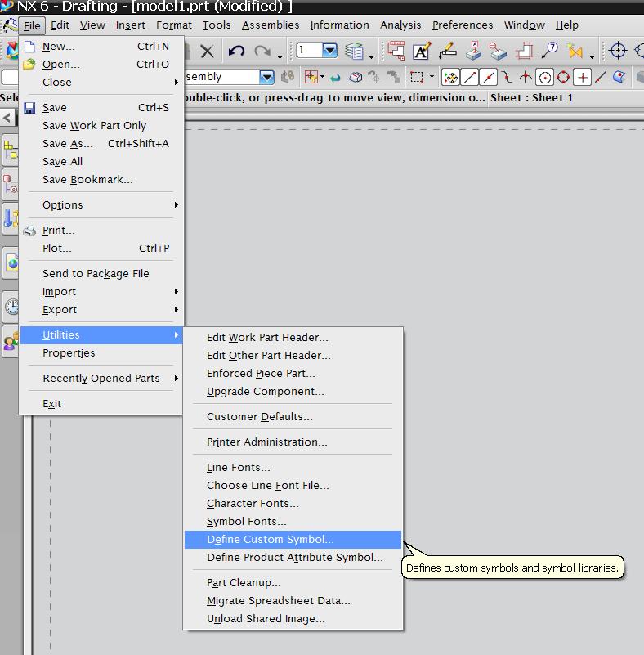Toggle Mid Point snap option
Viewport: 644px width, 655px height.
click(x=489, y=78)
